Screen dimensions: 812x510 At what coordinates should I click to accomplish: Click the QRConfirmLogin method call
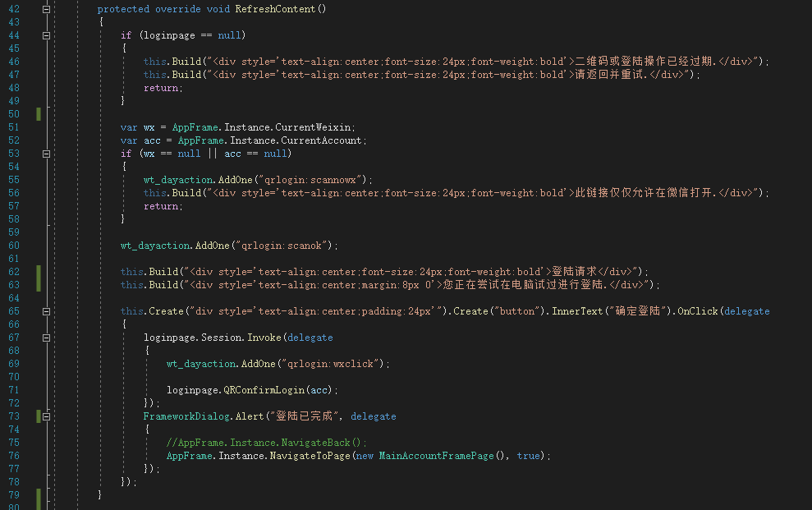264,390
